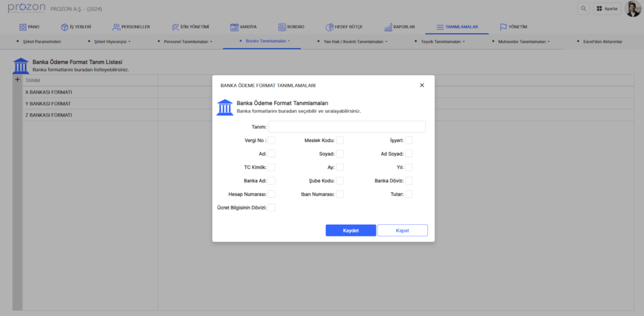Open Hedef Bütçe chart icon tab
The height and width of the screenshot is (316, 644).
[x=330, y=27]
